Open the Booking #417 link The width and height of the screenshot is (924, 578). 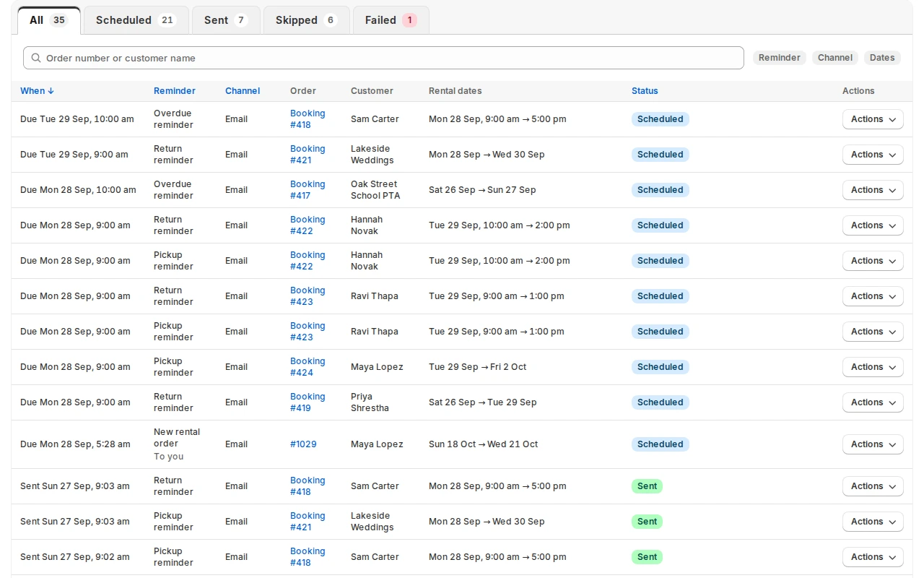(308, 190)
